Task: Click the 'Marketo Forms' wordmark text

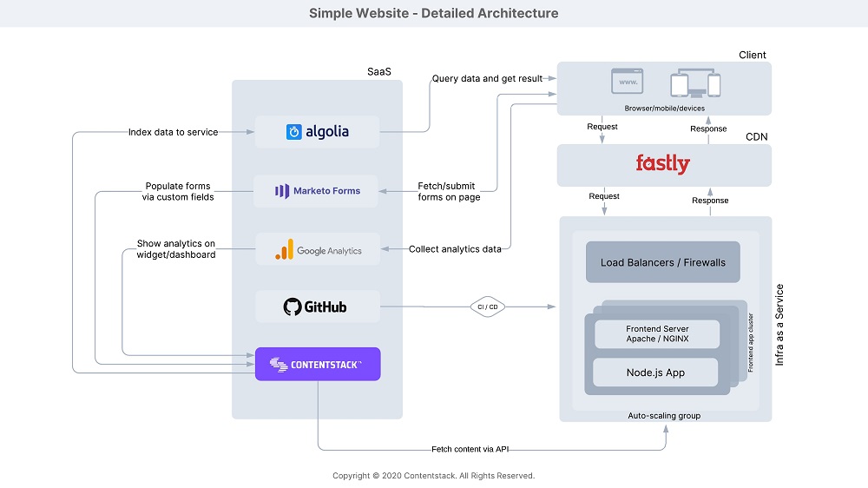Action: pyautogui.click(x=326, y=191)
